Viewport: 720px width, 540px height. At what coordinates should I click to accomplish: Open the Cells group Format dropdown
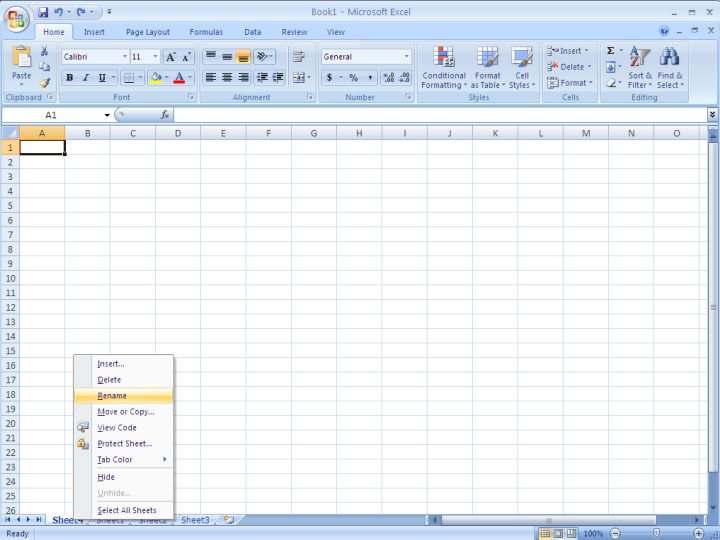coord(570,83)
